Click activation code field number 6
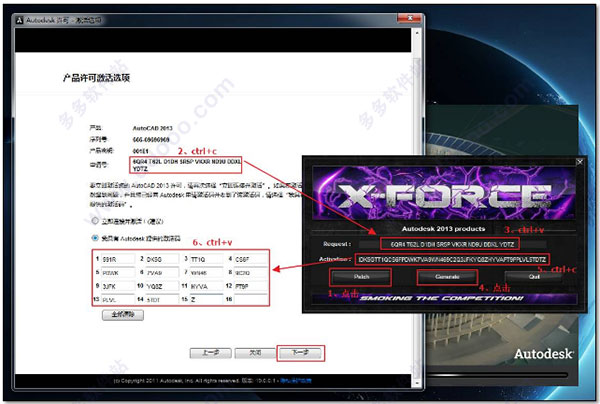Viewport: 600px width, 404px height. [162, 272]
